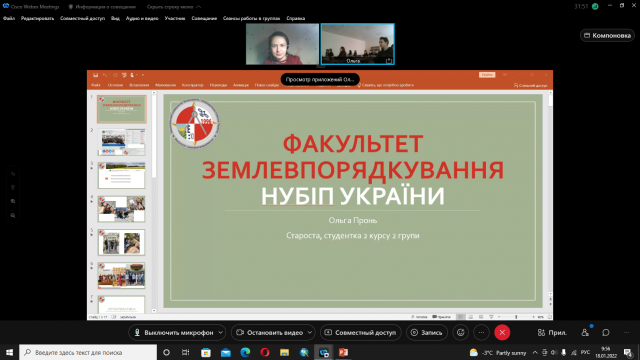This screenshot has height=360, width=640.
Task: Click zoom in magnifier in Webex side toolbar
Action: point(13,201)
